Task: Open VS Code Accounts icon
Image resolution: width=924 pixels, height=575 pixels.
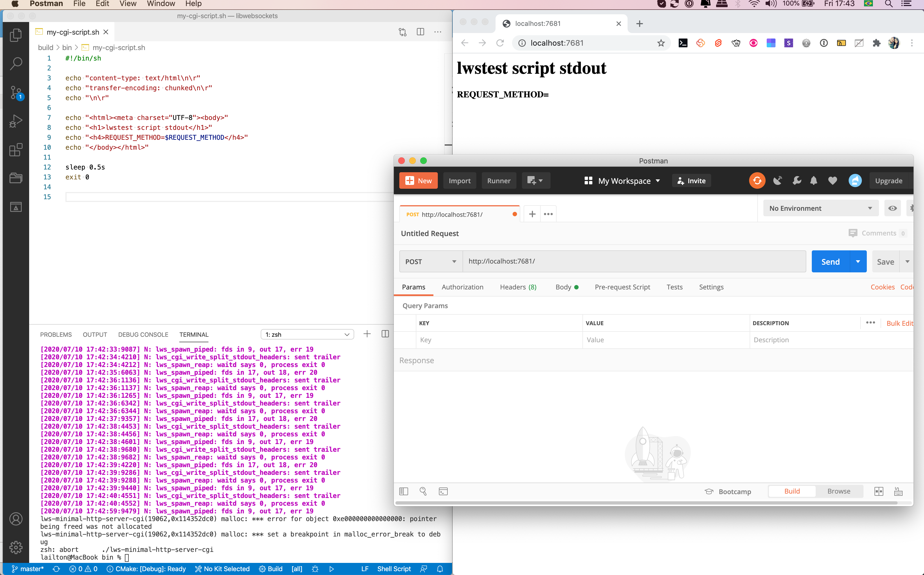Action: pos(16,519)
